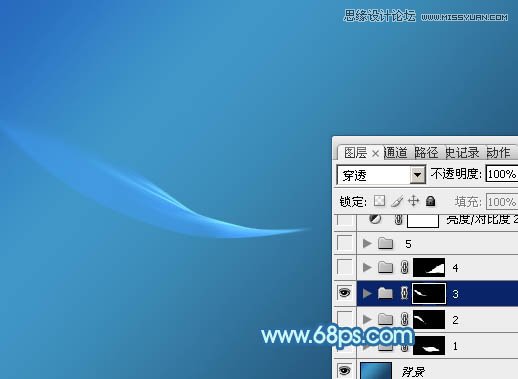Image resolution: width=518 pixels, height=379 pixels.
Task: Hide the 背景 layer via its eye
Action: [x=345, y=370]
